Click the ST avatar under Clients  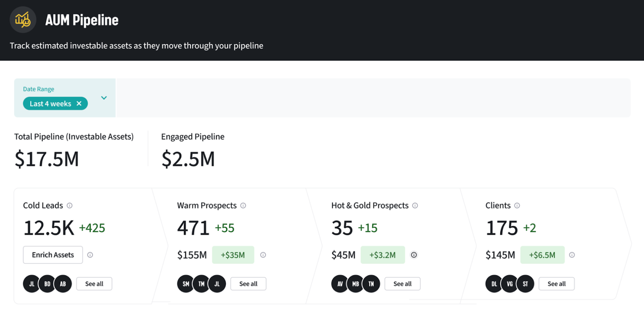[x=525, y=284]
